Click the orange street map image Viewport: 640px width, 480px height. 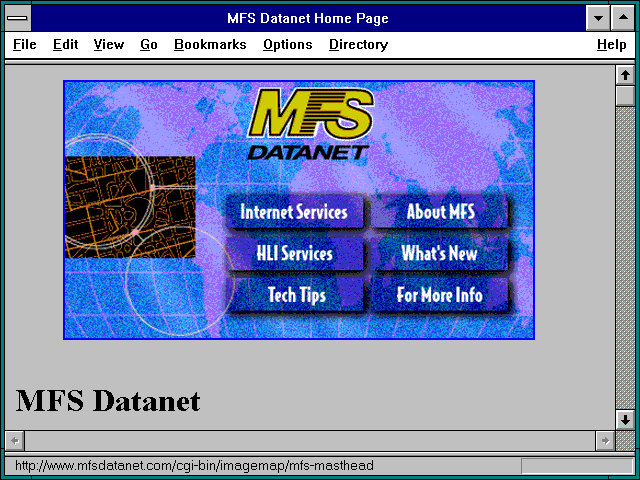click(130, 207)
